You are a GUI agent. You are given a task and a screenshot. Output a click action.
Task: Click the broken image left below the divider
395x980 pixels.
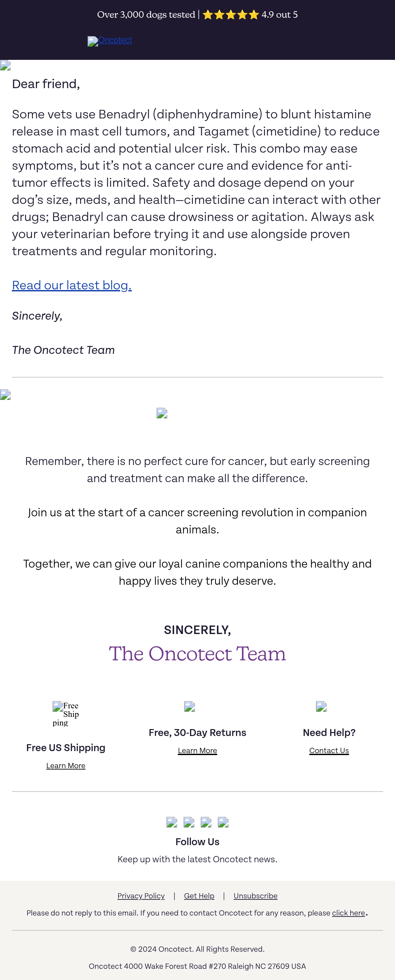[x=5, y=395]
